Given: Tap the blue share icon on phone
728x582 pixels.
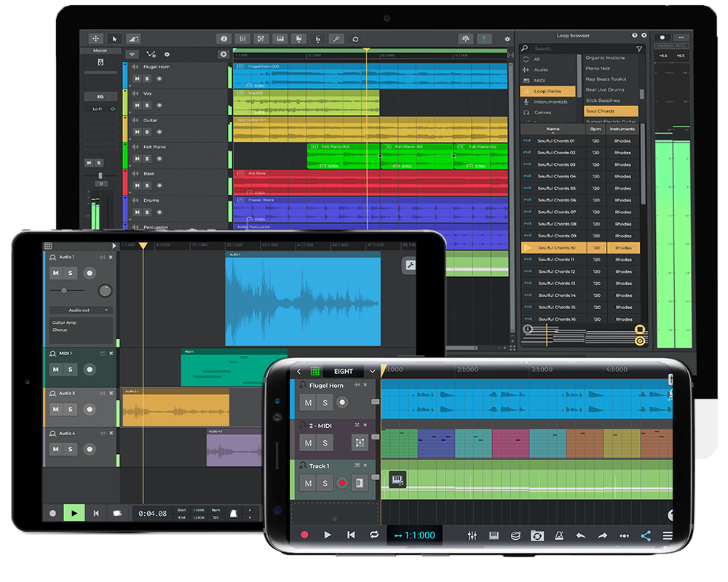Looking at the screenshot, I should (645, 535).
